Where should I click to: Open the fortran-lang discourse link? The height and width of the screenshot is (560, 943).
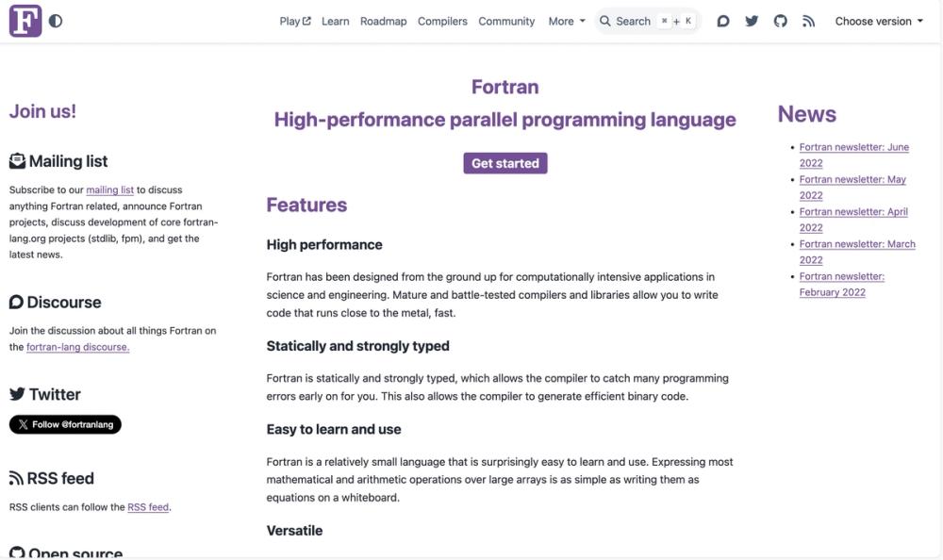tap(77, 347)
